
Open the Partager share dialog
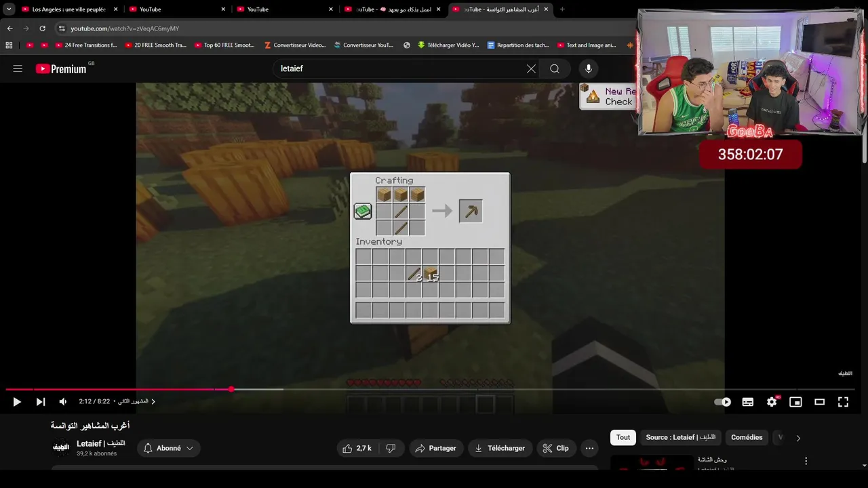click(x=436, y=448)
